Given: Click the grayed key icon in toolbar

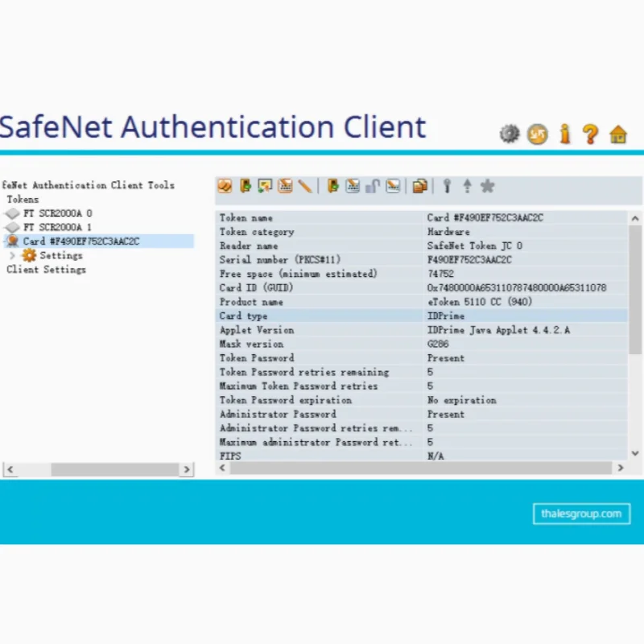Looking at the screenshot, I should pos(448,187).
